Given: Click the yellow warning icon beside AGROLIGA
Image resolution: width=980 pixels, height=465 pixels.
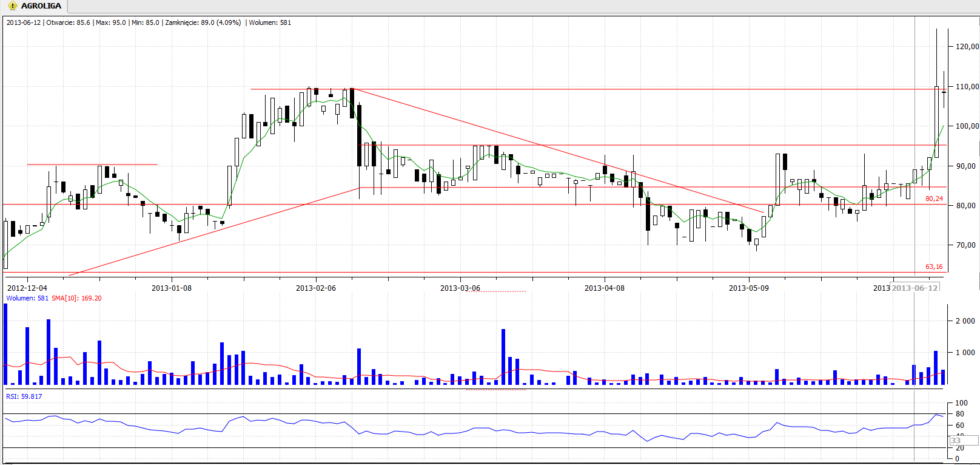Looking at the screenshot, I should pos(12,6).
